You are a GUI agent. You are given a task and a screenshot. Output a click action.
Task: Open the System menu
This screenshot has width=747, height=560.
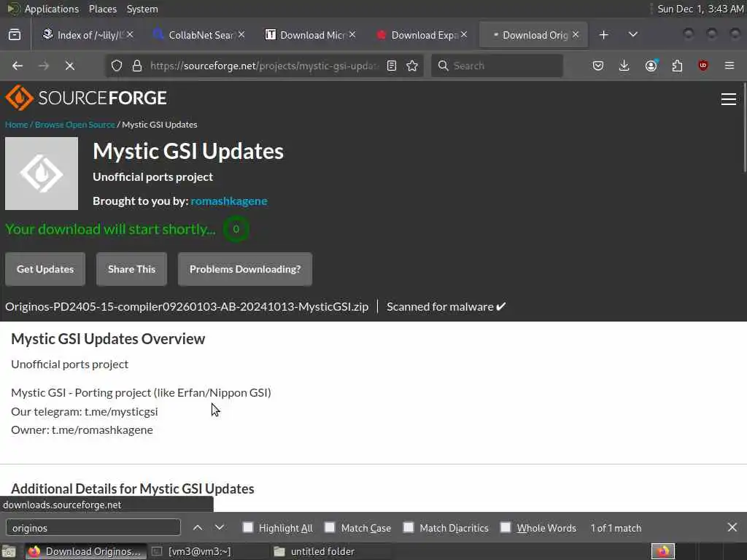pos(142,9)
